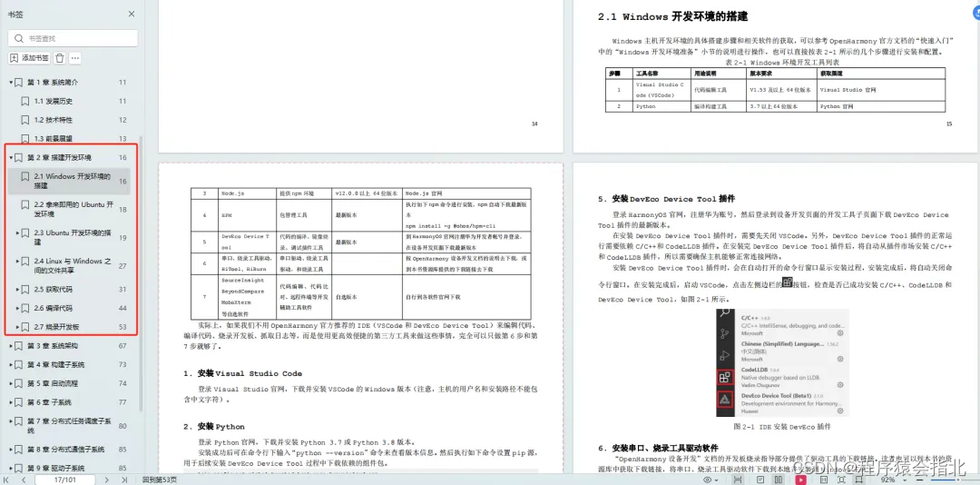Click the 书签查找 bookmark search field
The image size is (980, 485).
coord(73,38)
